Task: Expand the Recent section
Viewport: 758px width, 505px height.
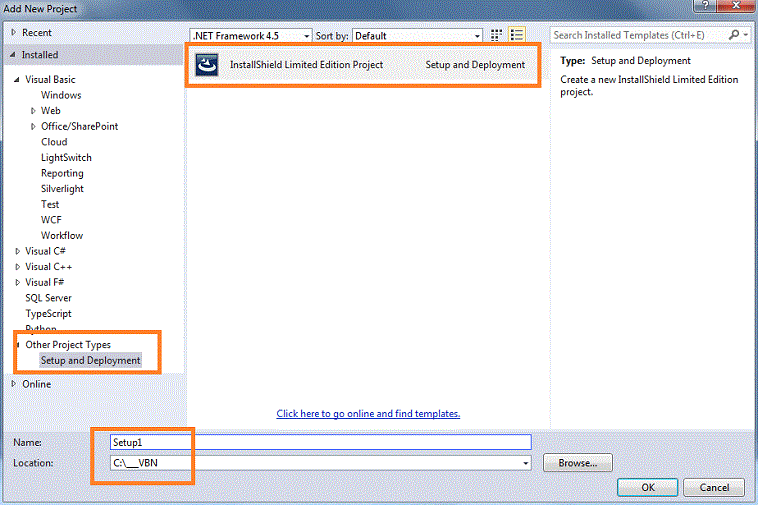Action: pos(14,32)
